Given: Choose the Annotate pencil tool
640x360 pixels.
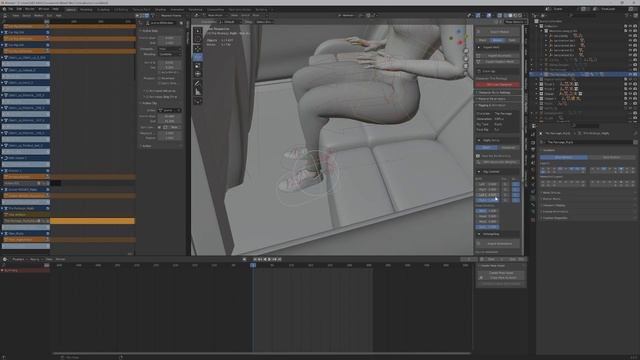Looking at the screenshot, I should (x=198, y=83).
